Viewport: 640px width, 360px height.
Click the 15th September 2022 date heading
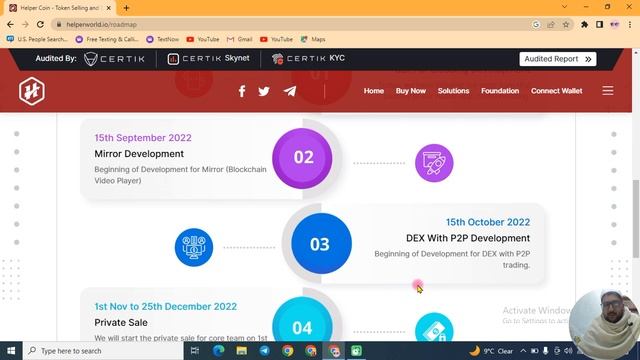point(143,138)
